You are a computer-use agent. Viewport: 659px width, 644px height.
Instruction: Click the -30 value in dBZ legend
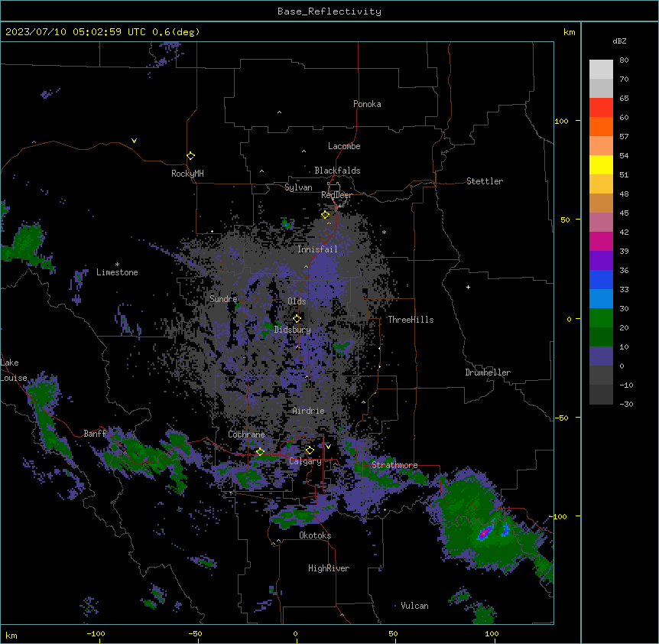626,404
